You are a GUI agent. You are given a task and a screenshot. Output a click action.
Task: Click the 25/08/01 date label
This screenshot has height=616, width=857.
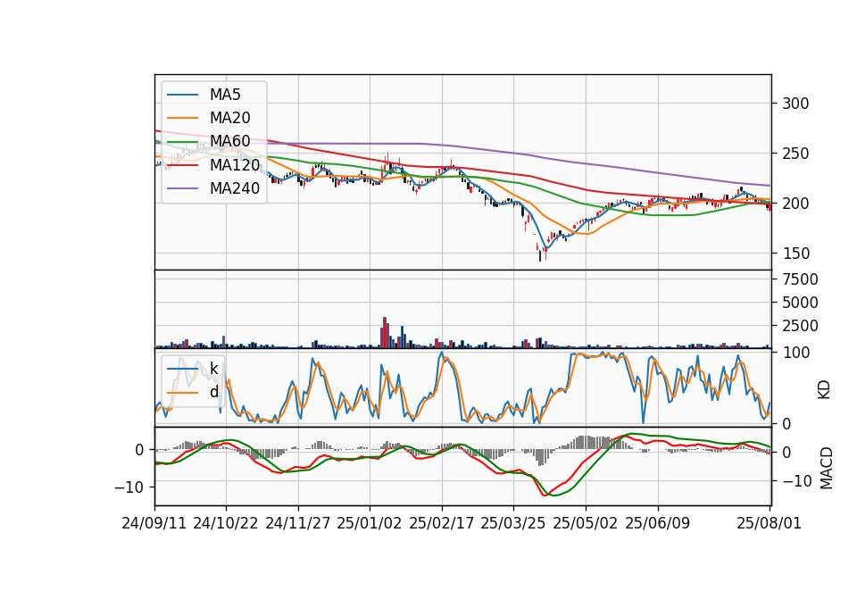coord(769,523)
